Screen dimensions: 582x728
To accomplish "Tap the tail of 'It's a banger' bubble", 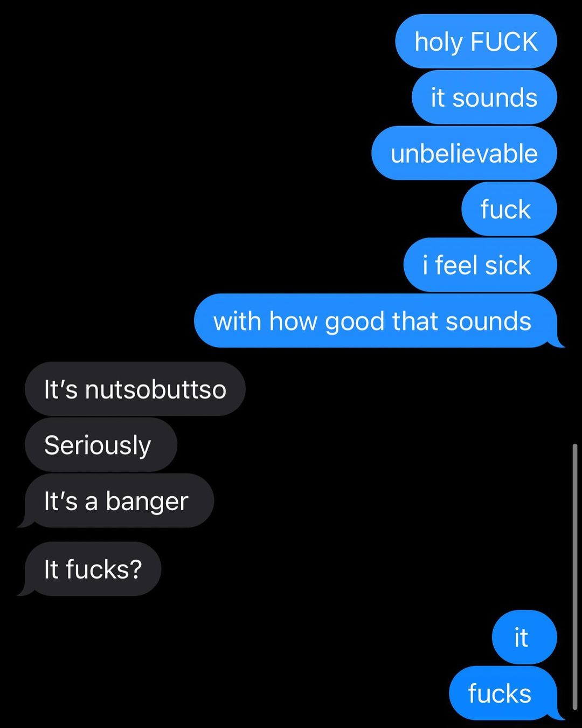I will 24,521.
